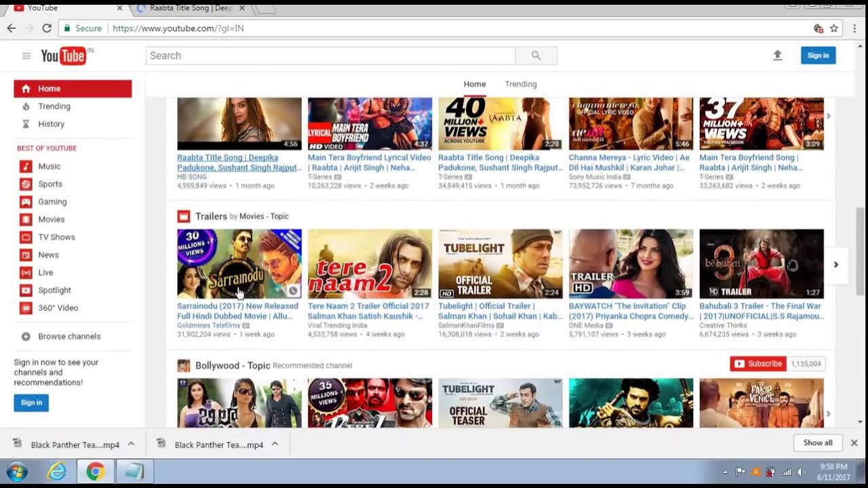868x488 pixels.
Task: Subscribe to the Bollywood - Topic channel
Action: 758,364
